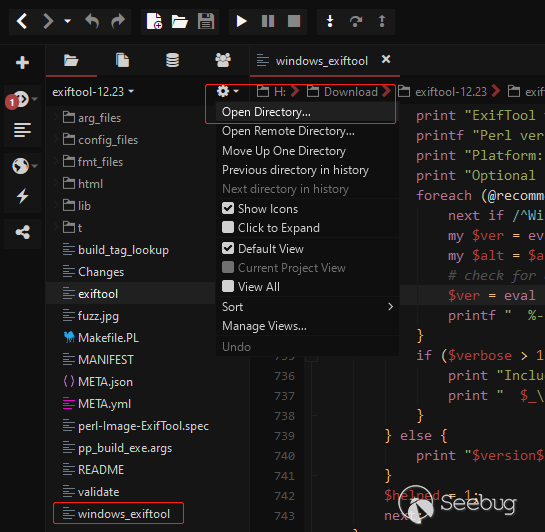This screenshot has height=532, width=545.
Task: Click the lightning bolt sidebar icon
Action: point(23,196)
